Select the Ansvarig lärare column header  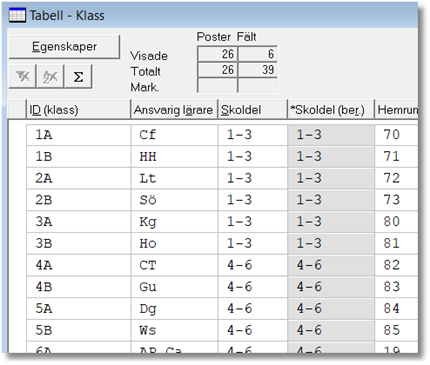coord(174,110)
